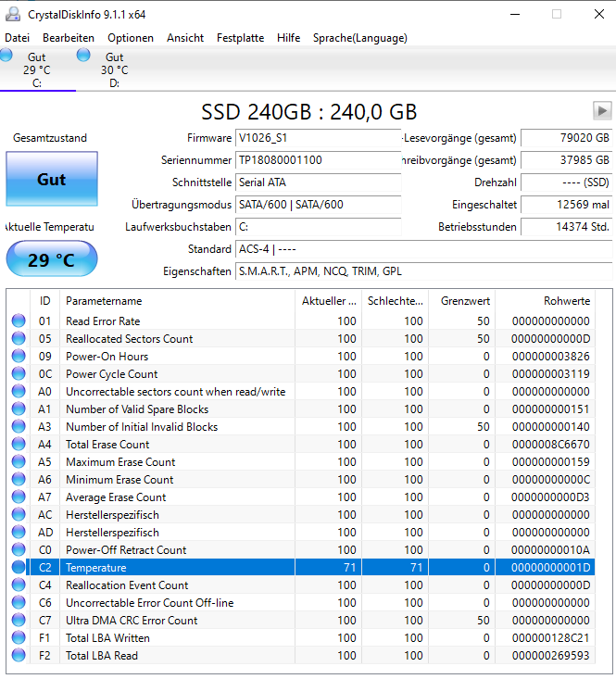Click the Parametername column header
The height and width of the screenshot is (679, 616).
tap(178, 301)
